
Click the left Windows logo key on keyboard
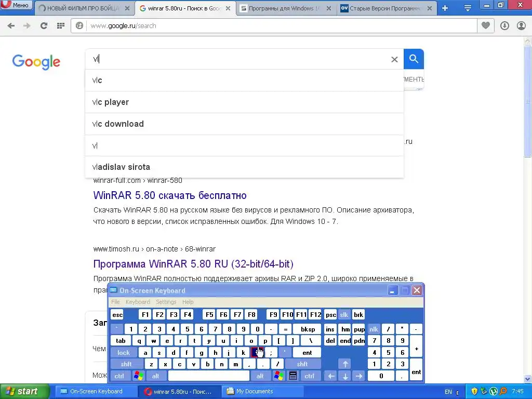tap(138, 376)
